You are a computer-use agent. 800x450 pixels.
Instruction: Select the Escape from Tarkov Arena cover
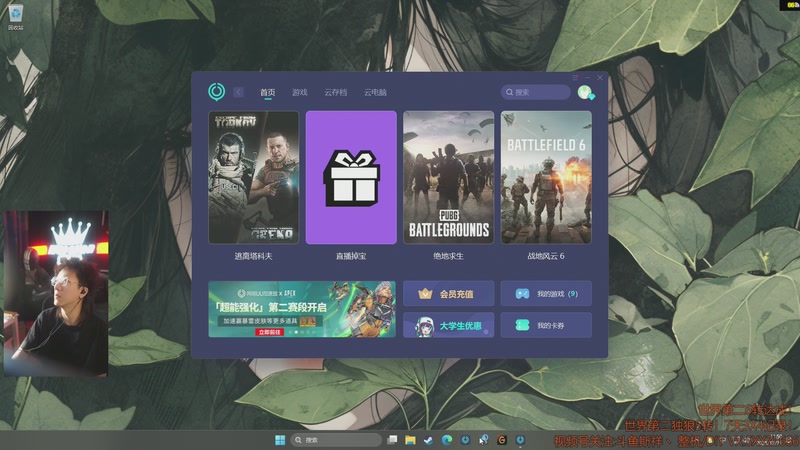(254, 177)
